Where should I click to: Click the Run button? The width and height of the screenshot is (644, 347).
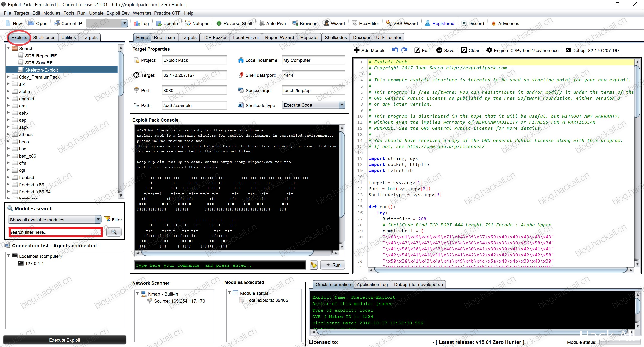[333, 265]
